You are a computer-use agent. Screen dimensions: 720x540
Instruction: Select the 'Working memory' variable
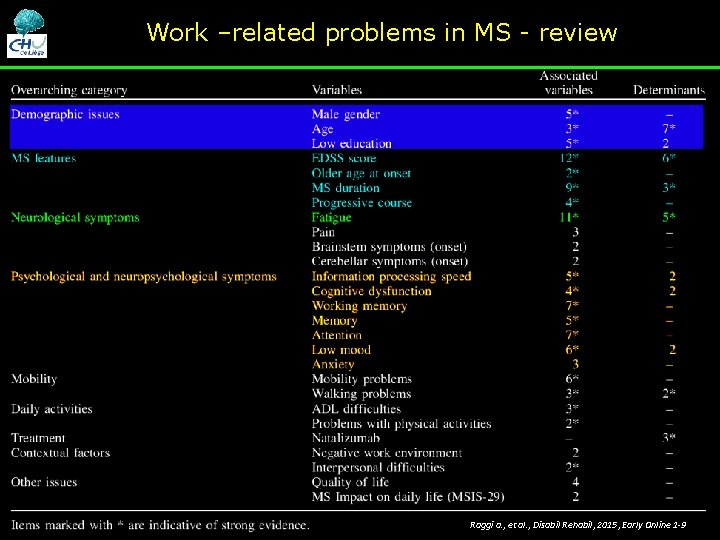pos(360,306)
